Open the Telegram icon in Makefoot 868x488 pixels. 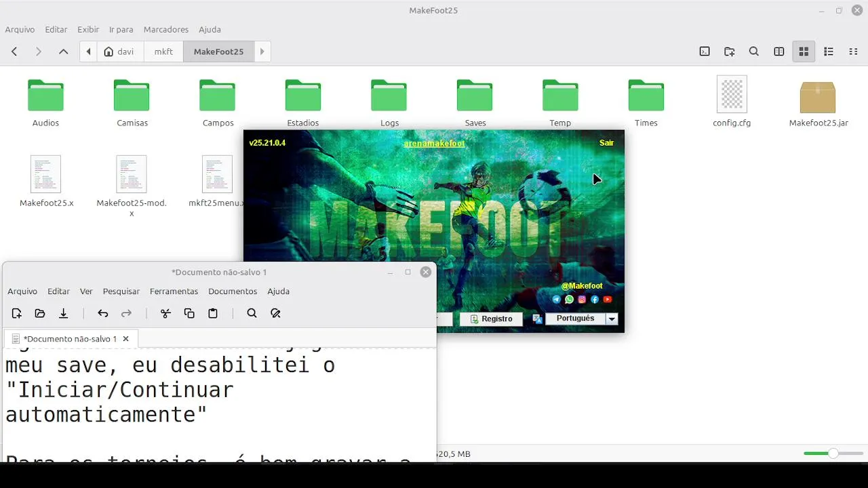click(x=557, y=299)
